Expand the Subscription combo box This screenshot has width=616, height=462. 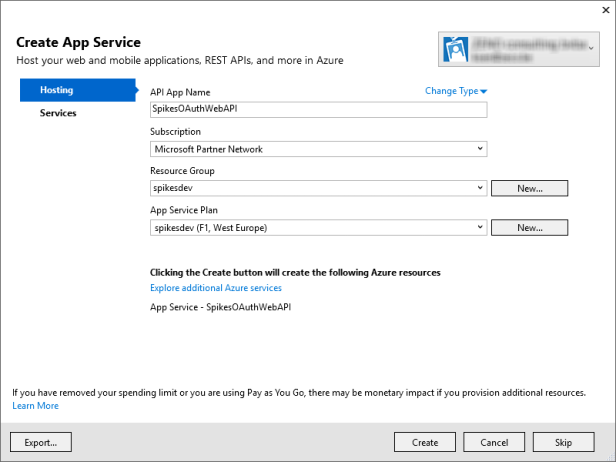[x=319, y=149]
